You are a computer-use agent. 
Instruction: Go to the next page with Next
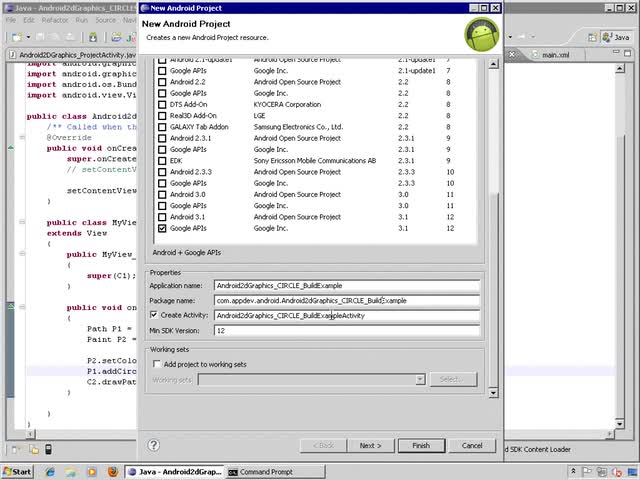point(370,445)
